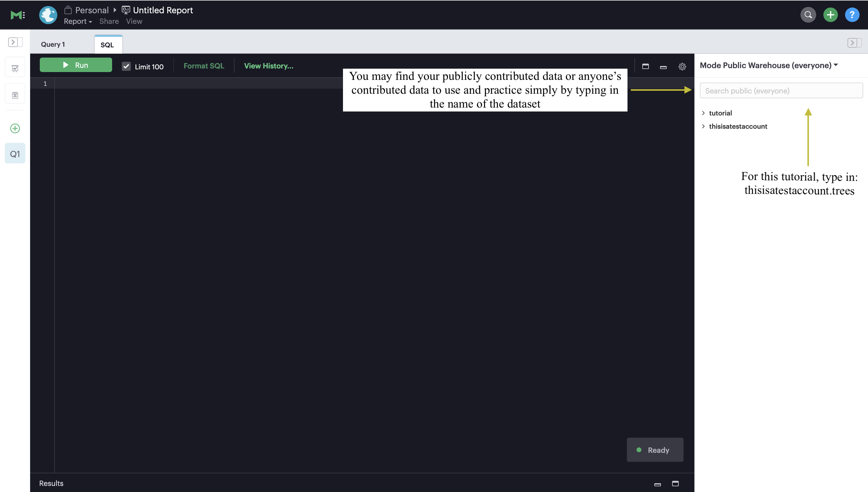Viewport: 868px width, 492px height.
Task: Click Format SQL
Action: (x=204, y=66)
